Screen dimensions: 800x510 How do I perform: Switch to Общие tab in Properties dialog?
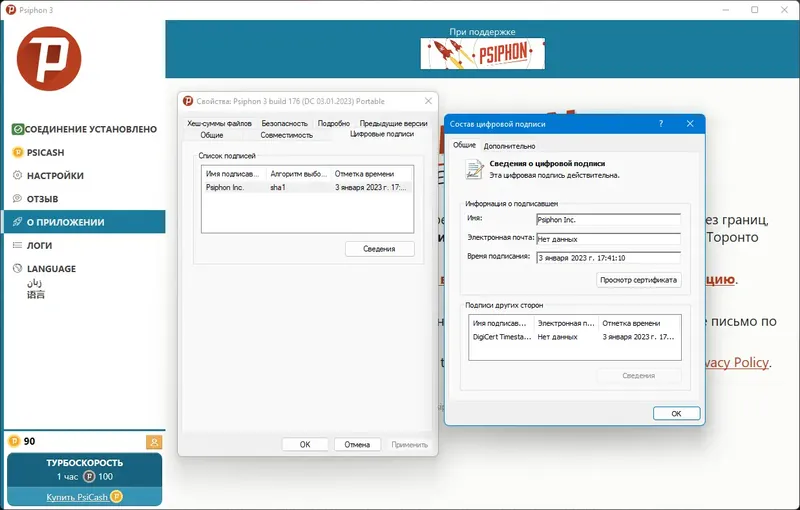212,135
